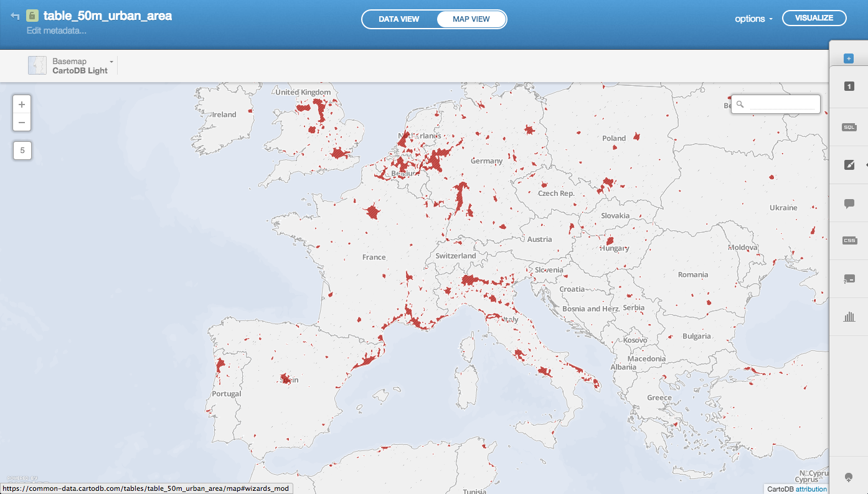
Task: Open the options dropdown menu
Action: pyautogui.click(x=753, y=19)
